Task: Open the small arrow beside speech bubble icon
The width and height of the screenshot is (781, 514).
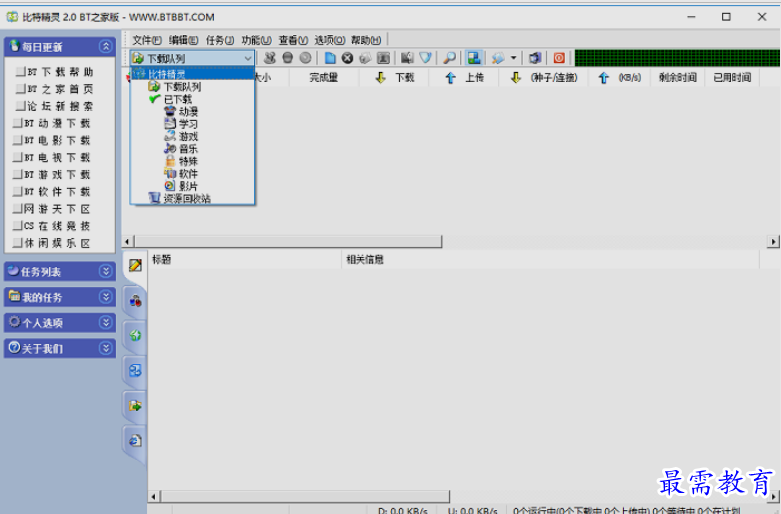Action: [x=513, y=58]
